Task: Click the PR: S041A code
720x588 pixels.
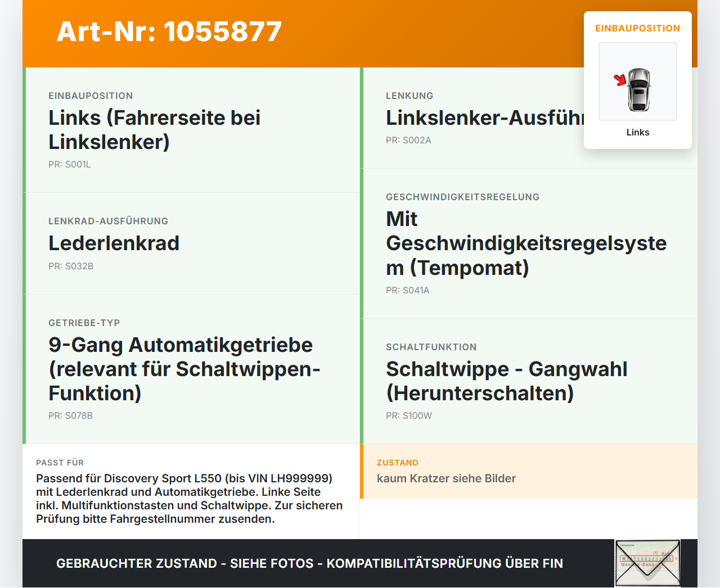Action: coord(408,290)
